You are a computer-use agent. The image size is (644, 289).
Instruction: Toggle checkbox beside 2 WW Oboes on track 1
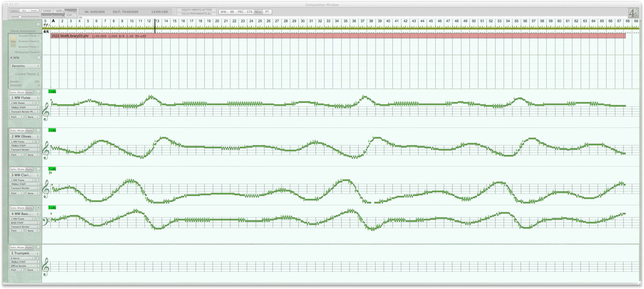pyautogui.click(x=38, y=103)
